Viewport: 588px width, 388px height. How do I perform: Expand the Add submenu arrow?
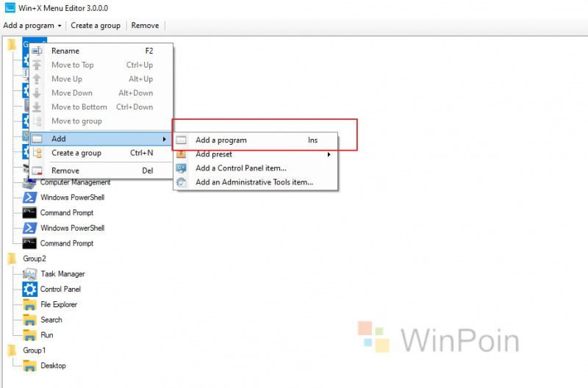(x=164, y=139)
